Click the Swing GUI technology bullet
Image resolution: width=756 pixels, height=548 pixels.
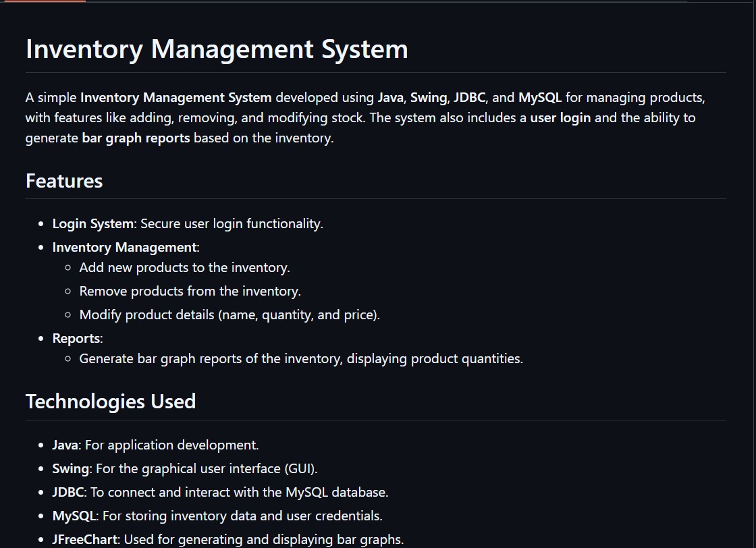coord(184,468)
